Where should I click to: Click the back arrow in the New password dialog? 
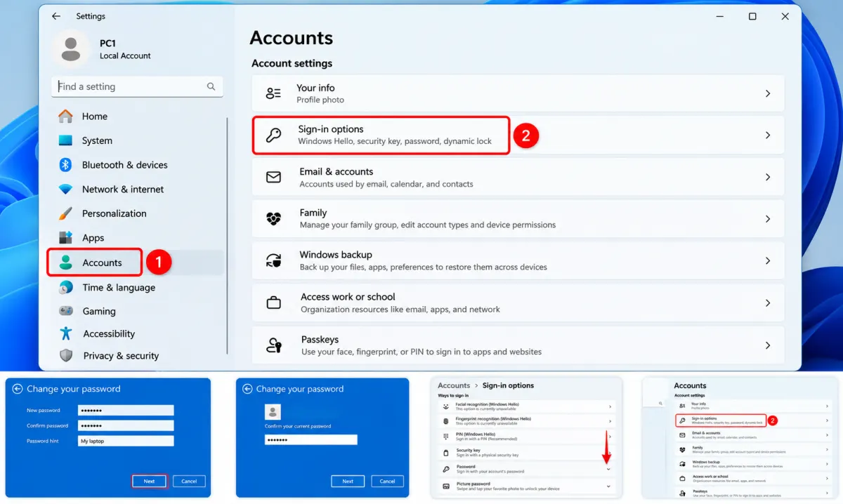pos(17,389)
